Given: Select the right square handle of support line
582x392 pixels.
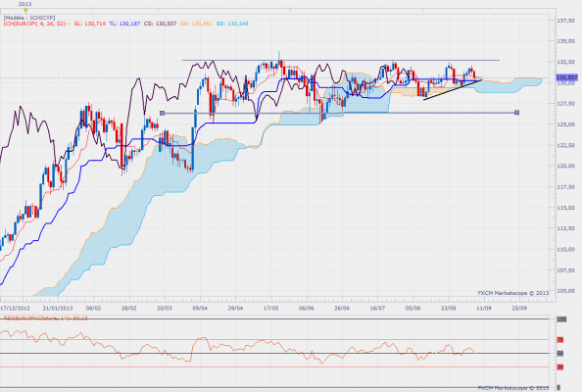Looking at the screenshot, I should [x=516, y=112].
